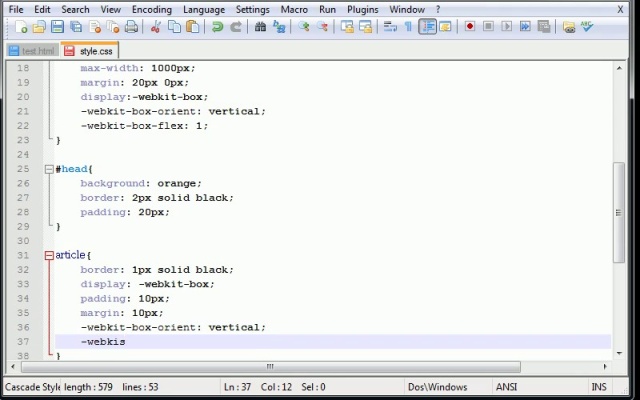The height and width of the screenshot is (400, 640).
Task: Start macro recording red dot
Action: tap(470, 27)
